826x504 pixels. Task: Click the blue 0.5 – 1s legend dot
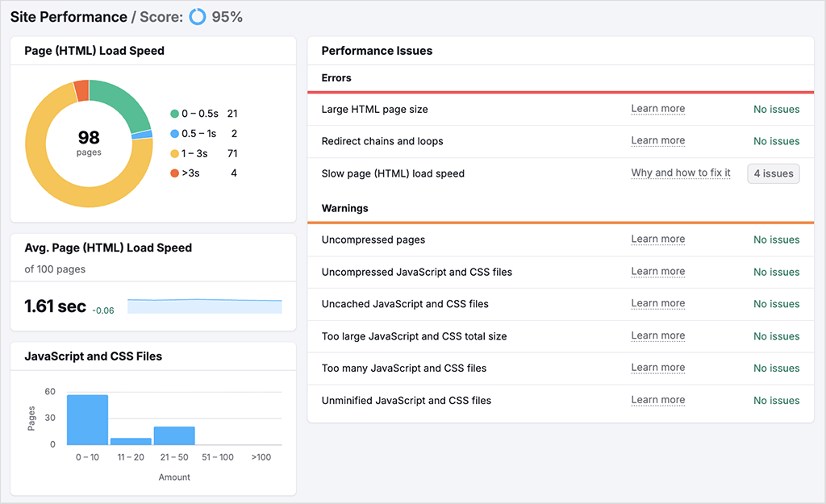point(174,134)
